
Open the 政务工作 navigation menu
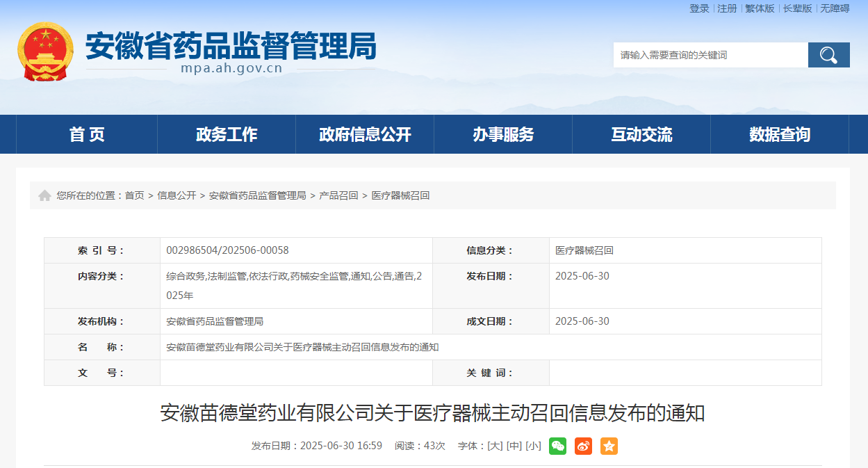tap(227, 134)
